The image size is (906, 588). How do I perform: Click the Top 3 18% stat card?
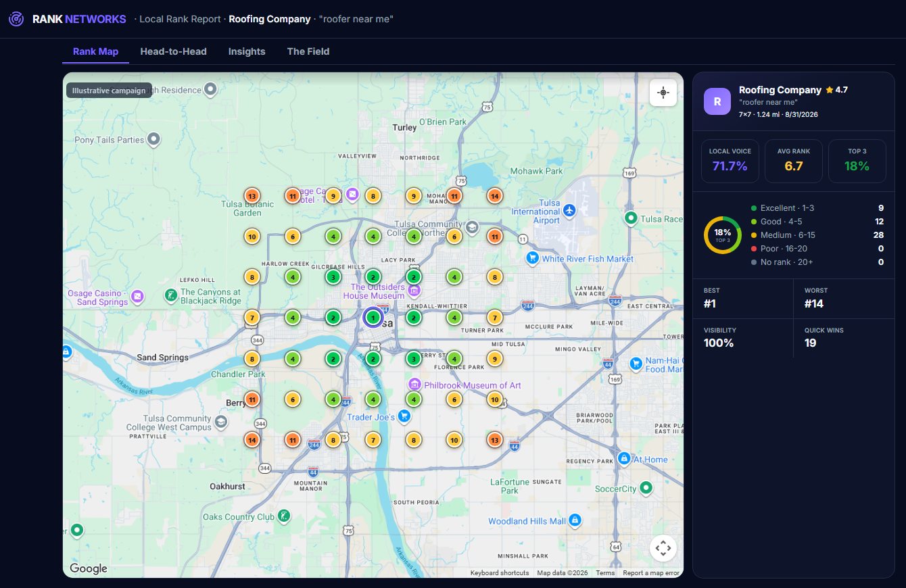(857, 161)
